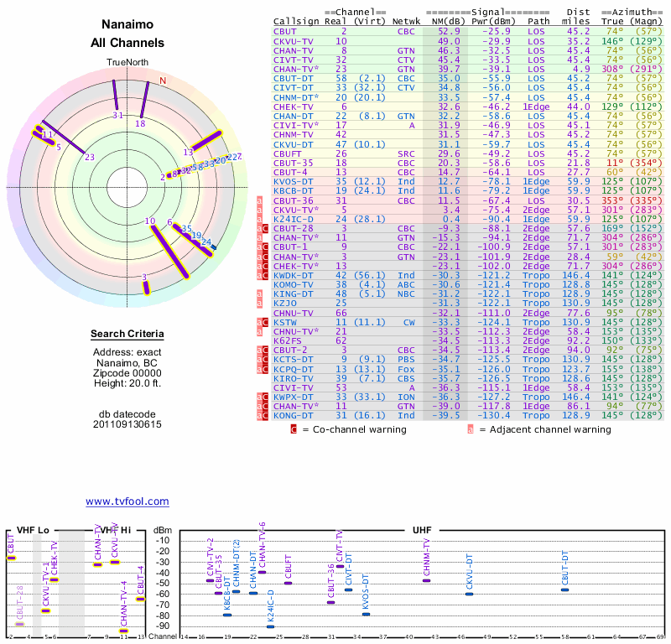Select CHNU-TV callsign without the asterisk
The width and height of the screenshot is (671, 644).
point(293,314)
